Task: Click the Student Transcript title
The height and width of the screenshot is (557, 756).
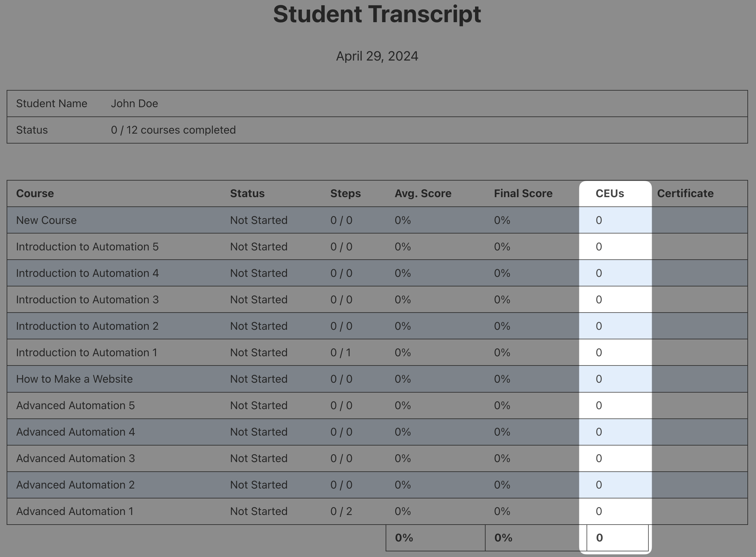Action: pos(377,14)
